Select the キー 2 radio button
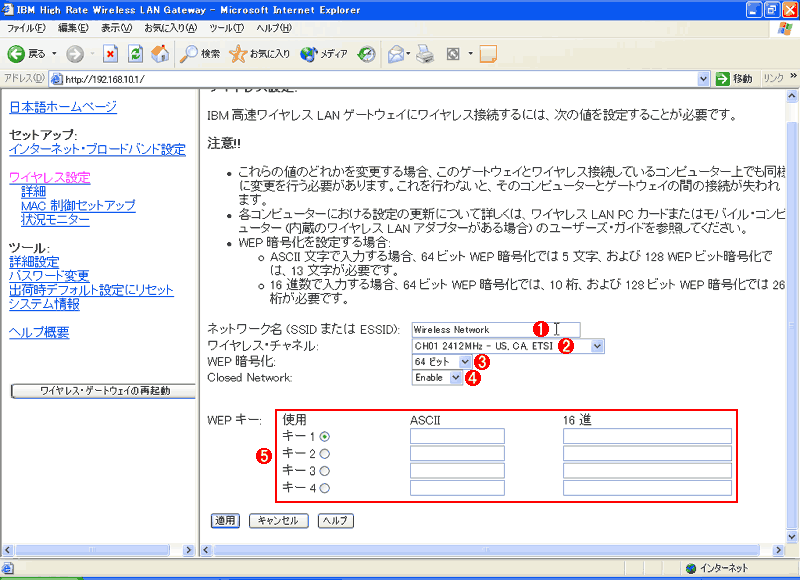Screen dimensions: 800x580 tap(324, 453)
